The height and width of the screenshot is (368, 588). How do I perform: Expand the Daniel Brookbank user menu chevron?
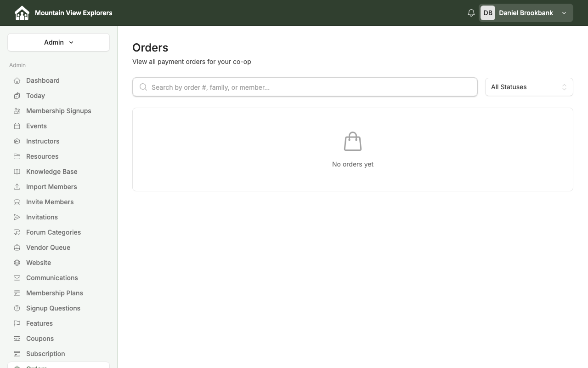point(564,13)
